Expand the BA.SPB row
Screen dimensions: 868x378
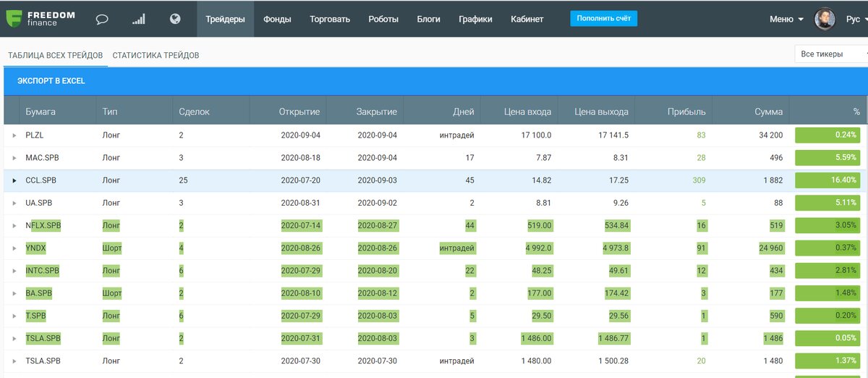tap(14, 293)
